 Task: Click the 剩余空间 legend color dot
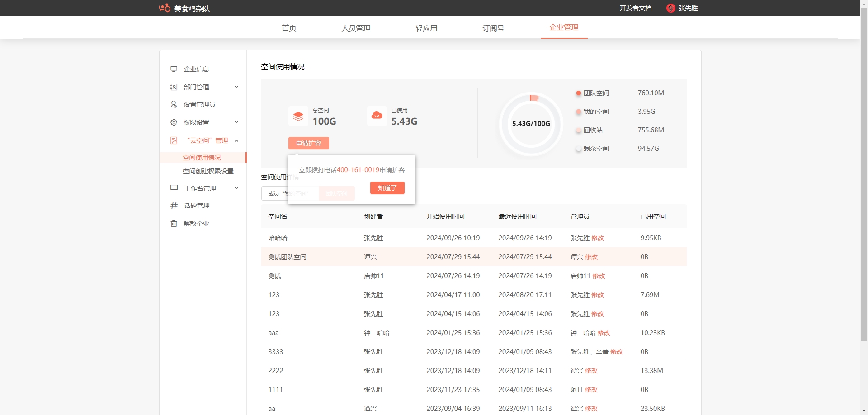tap(578, 149)
